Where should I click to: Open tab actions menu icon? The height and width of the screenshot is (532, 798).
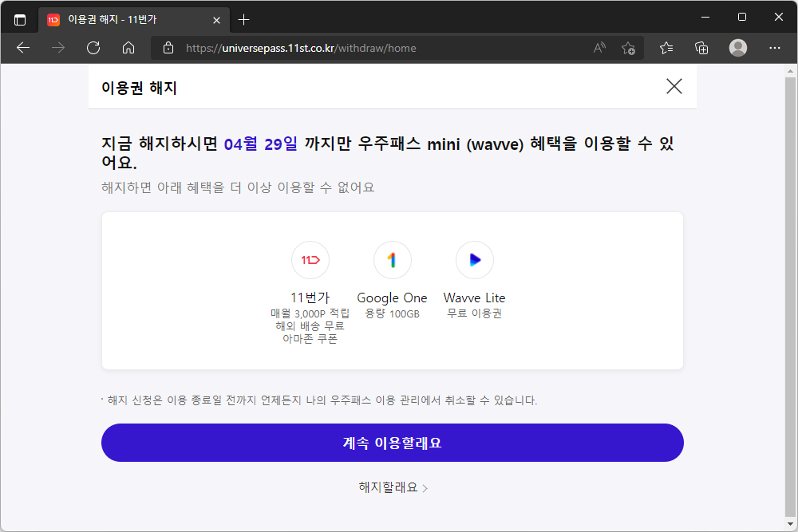point(20,20)
